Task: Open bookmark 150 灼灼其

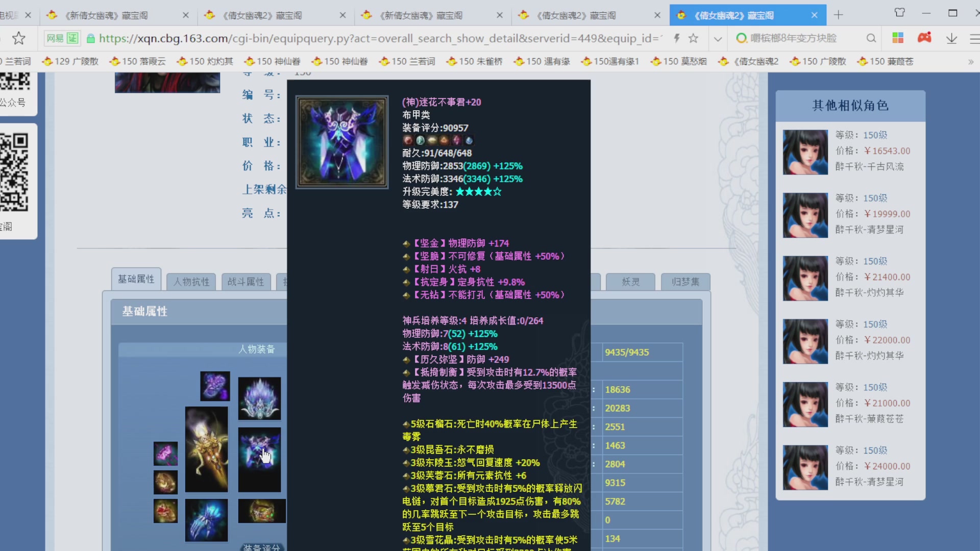Action: coord(205,61)
